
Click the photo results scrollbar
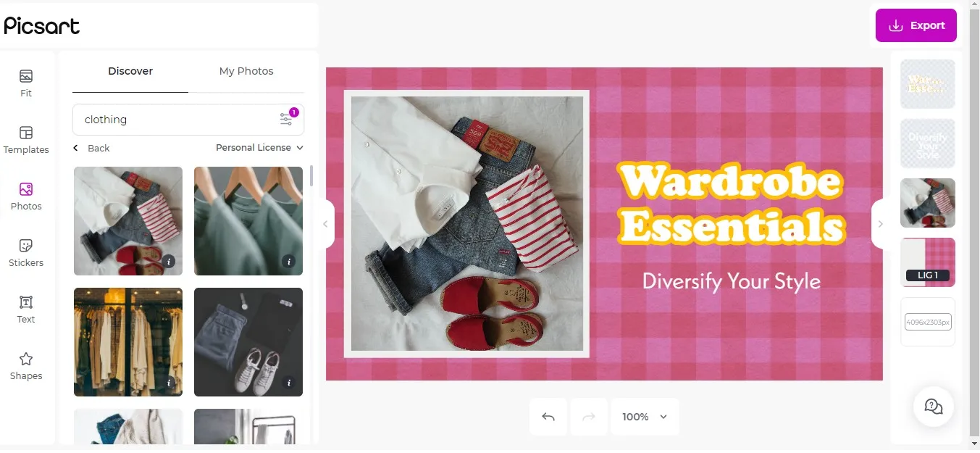[312, 176]
